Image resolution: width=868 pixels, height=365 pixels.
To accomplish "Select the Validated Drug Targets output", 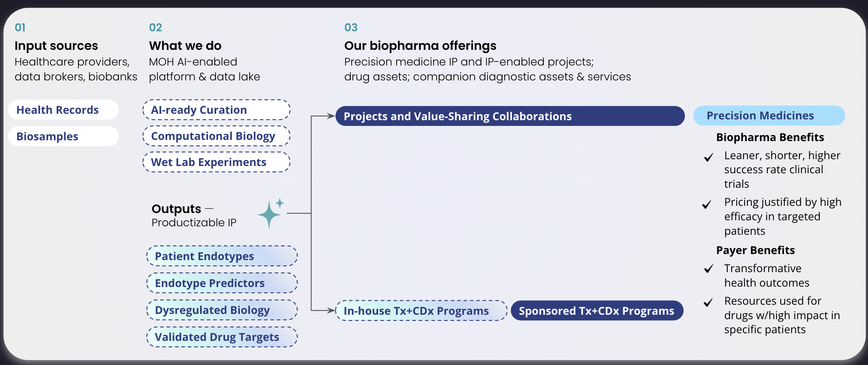I will point(222,337).
